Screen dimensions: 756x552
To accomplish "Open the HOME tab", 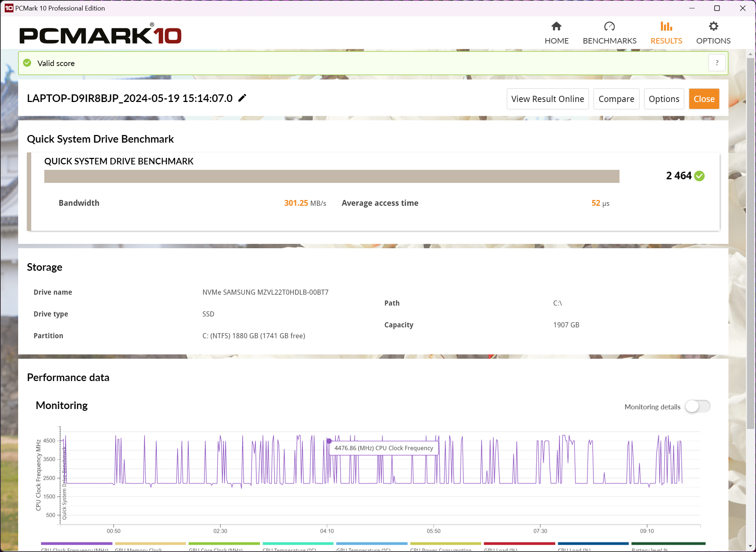I will 556,33.
